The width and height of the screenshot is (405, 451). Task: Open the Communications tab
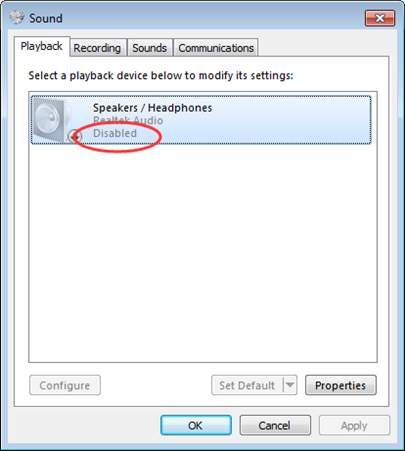pos(216,48)
